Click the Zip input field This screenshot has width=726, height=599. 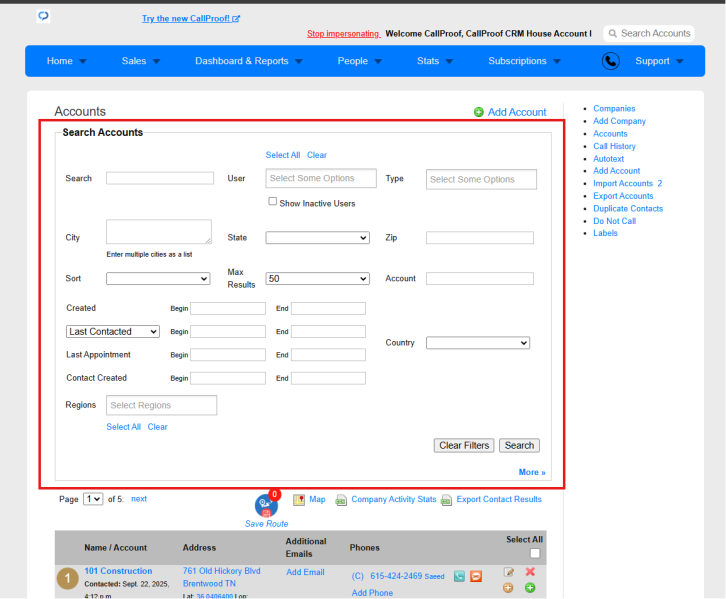[x=480, y=238]
